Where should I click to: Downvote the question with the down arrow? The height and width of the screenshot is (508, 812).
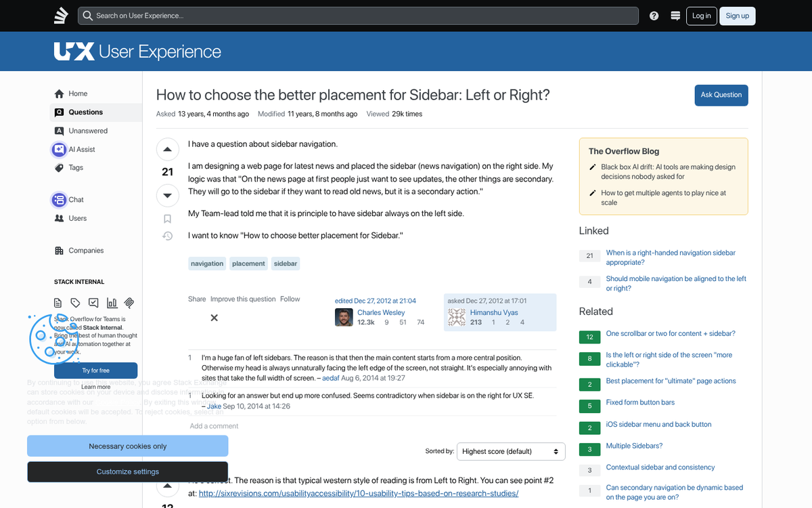point(167,195)
